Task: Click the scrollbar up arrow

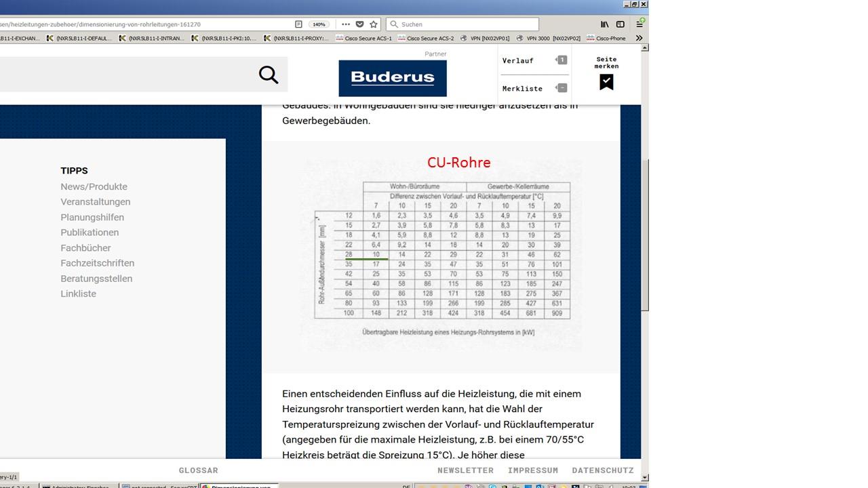Action: [645, 48]
